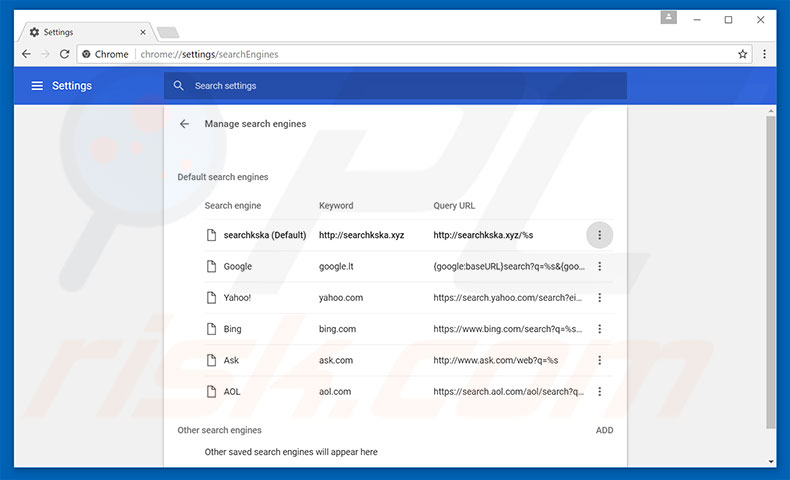Select the Google search engine name
This screenshot has height=480, width=790.
(x=238, y=266)
